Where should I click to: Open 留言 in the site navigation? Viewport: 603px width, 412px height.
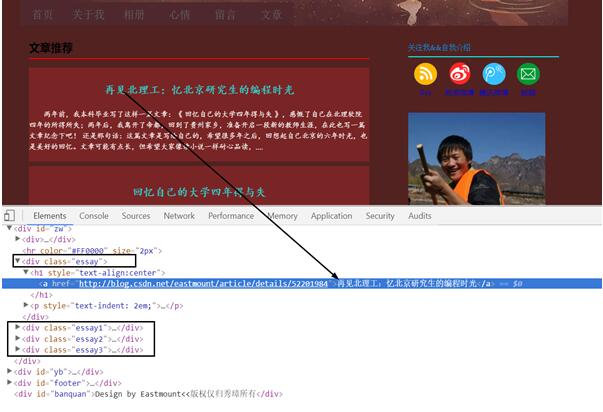tap(225, 15)
